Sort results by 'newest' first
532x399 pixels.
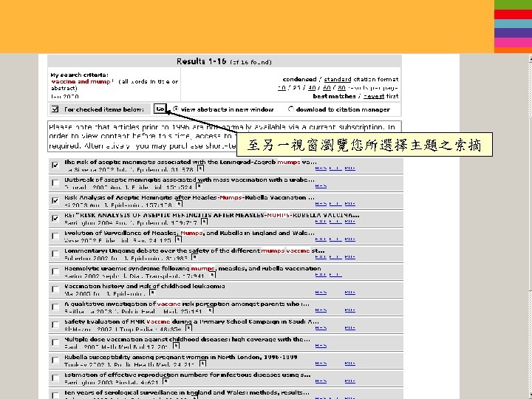point(374,96)
